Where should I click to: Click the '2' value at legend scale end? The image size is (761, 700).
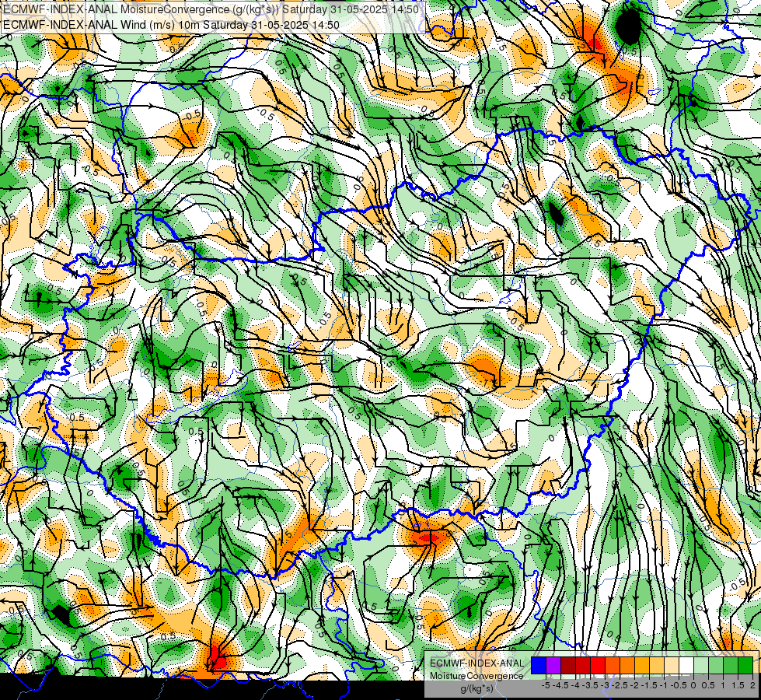tap(752, 685)
